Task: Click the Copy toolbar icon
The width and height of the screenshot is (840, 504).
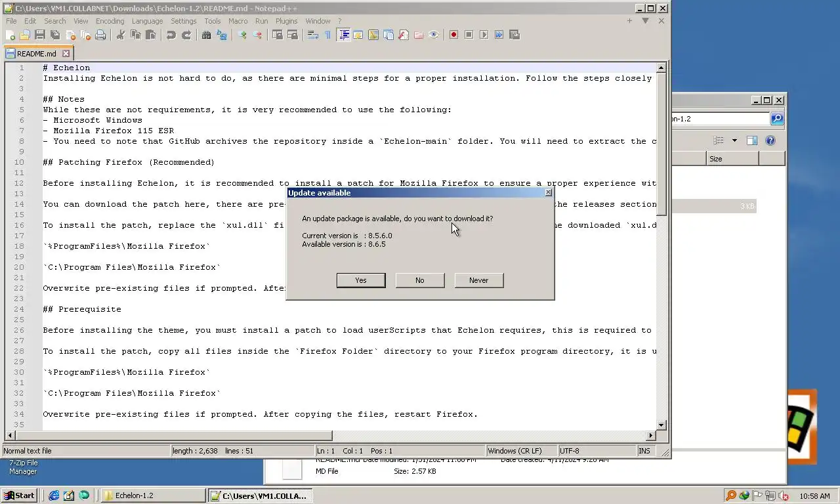Action: click(136, 35)
